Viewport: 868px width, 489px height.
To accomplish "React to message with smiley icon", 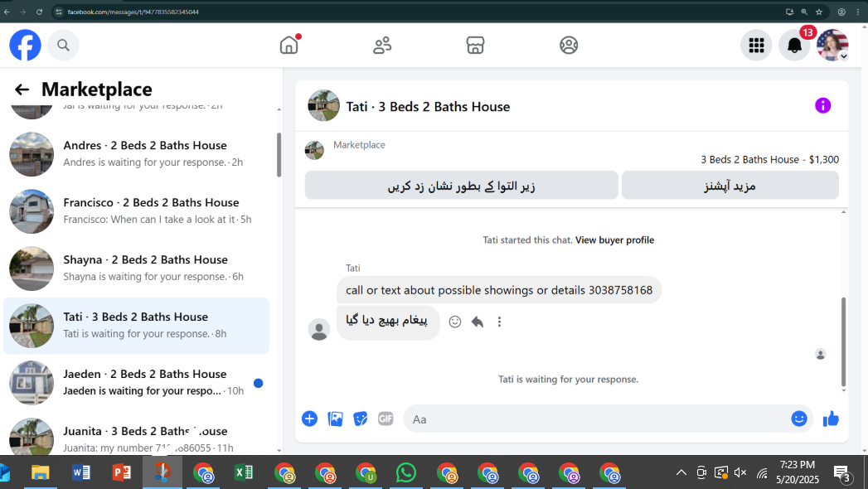I will pos(454,322).
